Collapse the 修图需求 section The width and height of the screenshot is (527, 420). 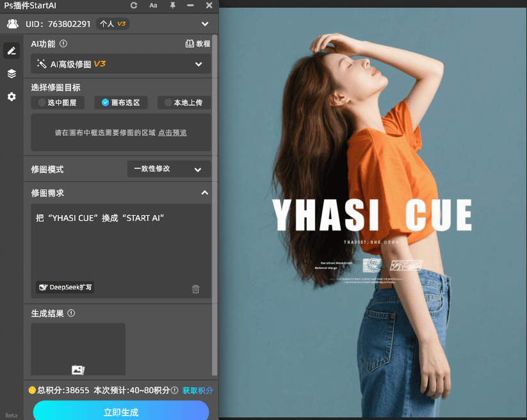tap(204, 193)
